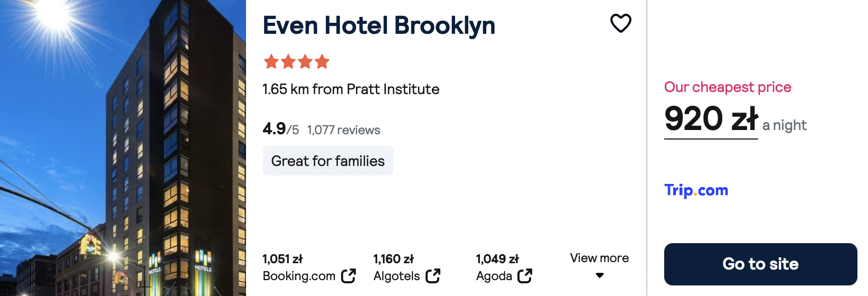Click the Go to site button
This screenshot has width=868, height=296.
(x=760, y=264)
